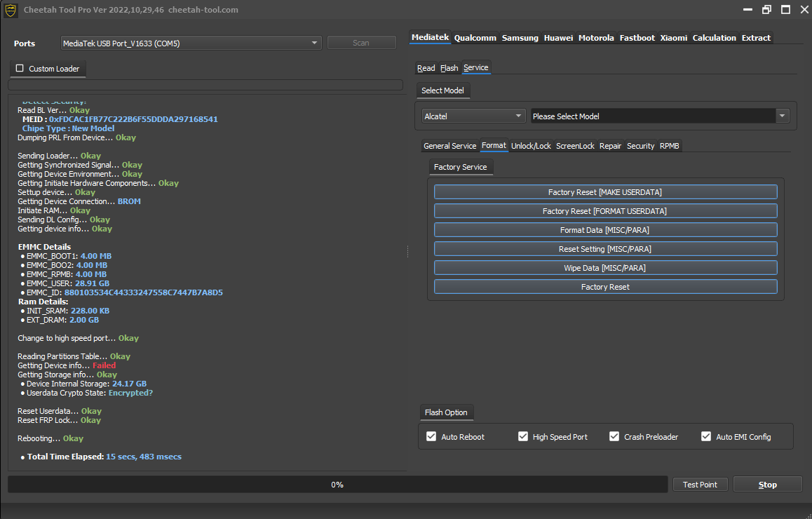
Task: Click the Stop button
Action: 767,485
